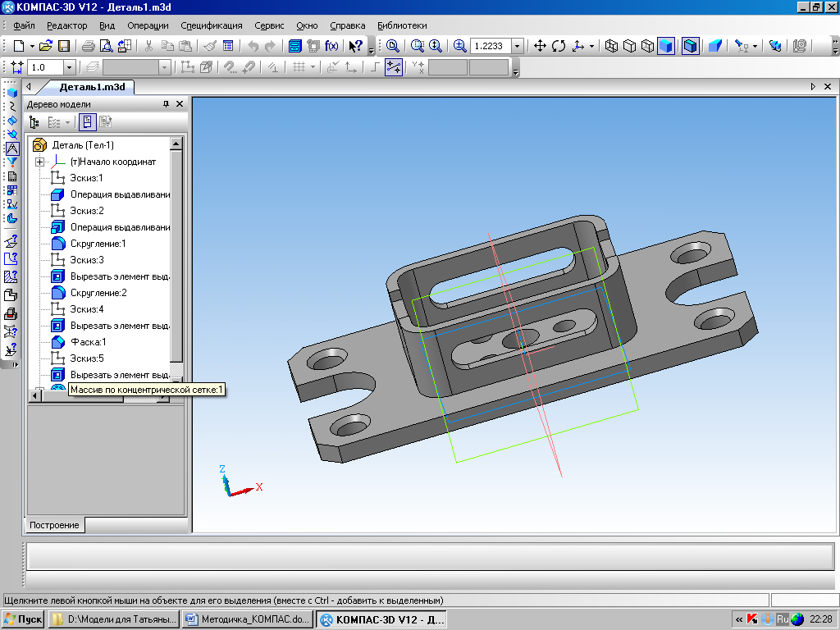This screenshot has height=630, width=840.
Task: Select the Деталь1.m3d document tab
Action: (92, 87)
